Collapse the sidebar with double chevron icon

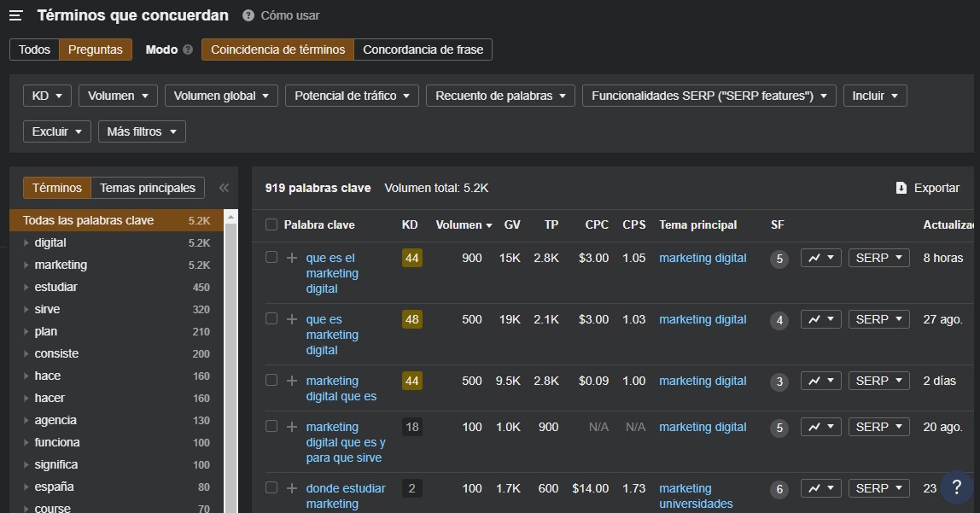224,188
